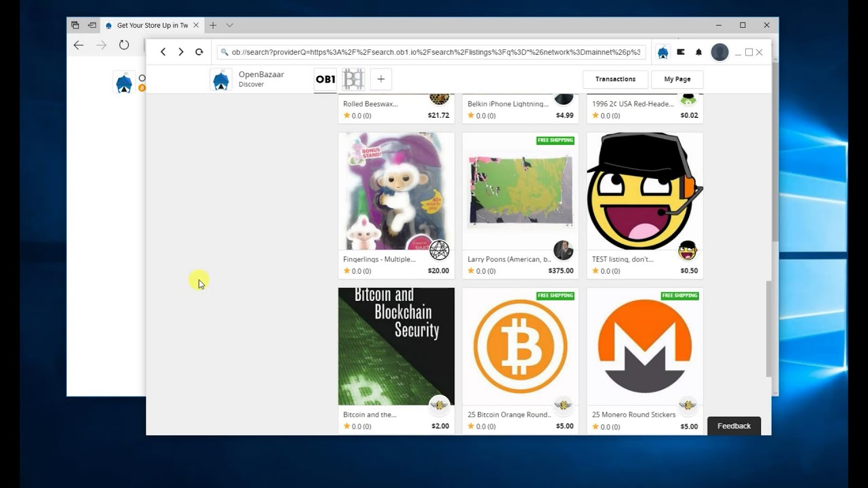Screen dimensions: 868x488
Task: Click the OpenBazaar vertical scrollbar thumb
Action: [768, 329]
